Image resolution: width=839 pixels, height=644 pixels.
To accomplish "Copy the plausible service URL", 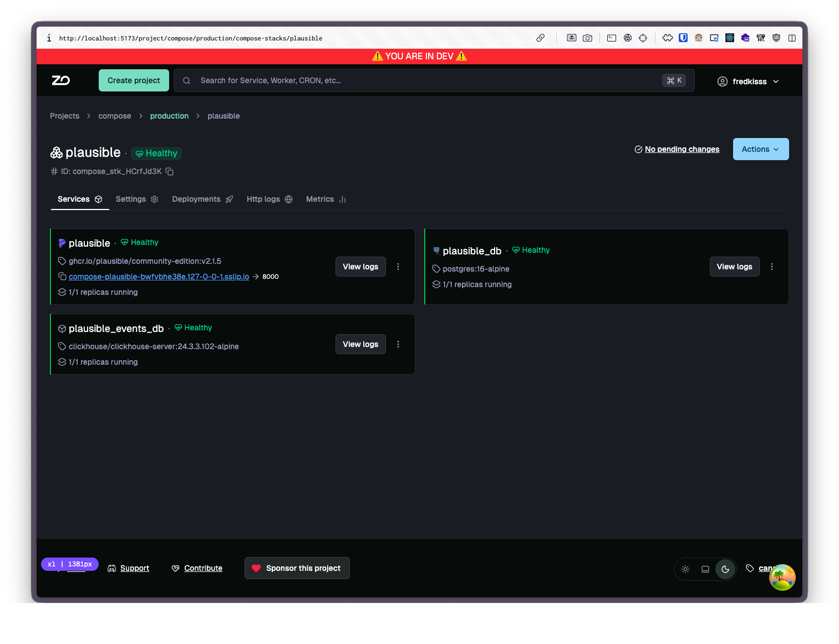I will (x=62, y=277).
